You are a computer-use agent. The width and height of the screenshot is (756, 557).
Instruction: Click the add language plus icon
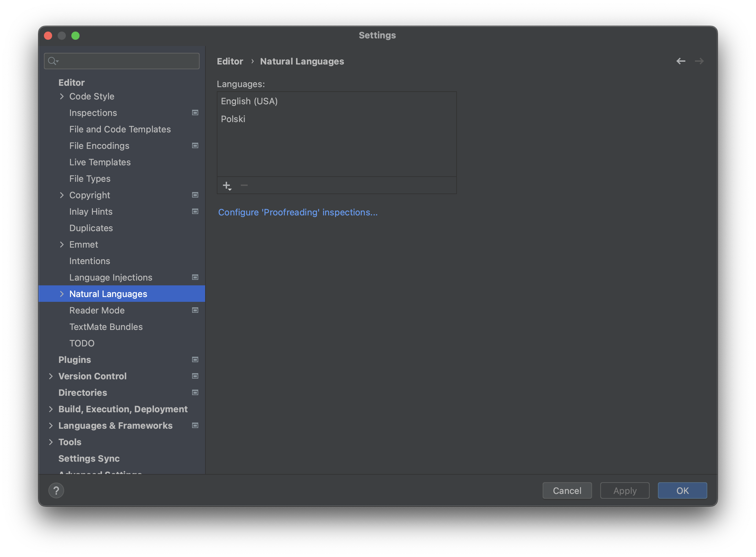[x=227, y=186]
